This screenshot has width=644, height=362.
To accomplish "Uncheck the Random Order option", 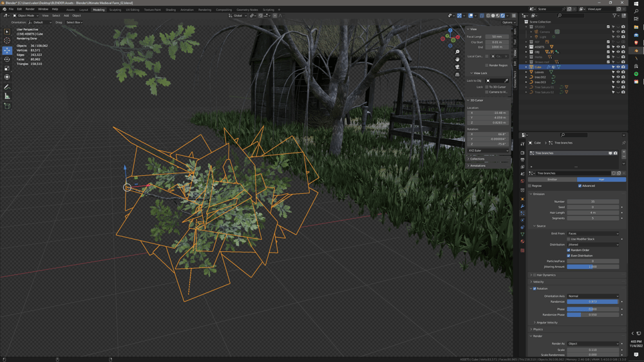I will [x=569, y=250].
